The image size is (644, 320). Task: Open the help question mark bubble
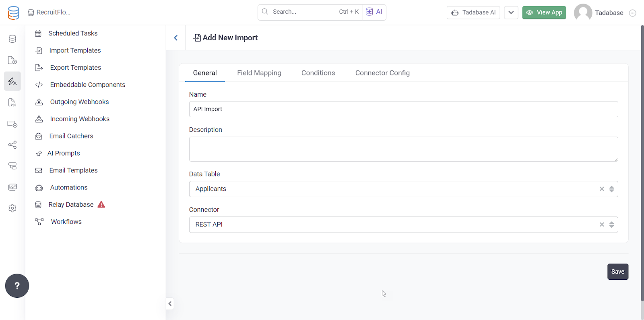click(x=17, y=286)
